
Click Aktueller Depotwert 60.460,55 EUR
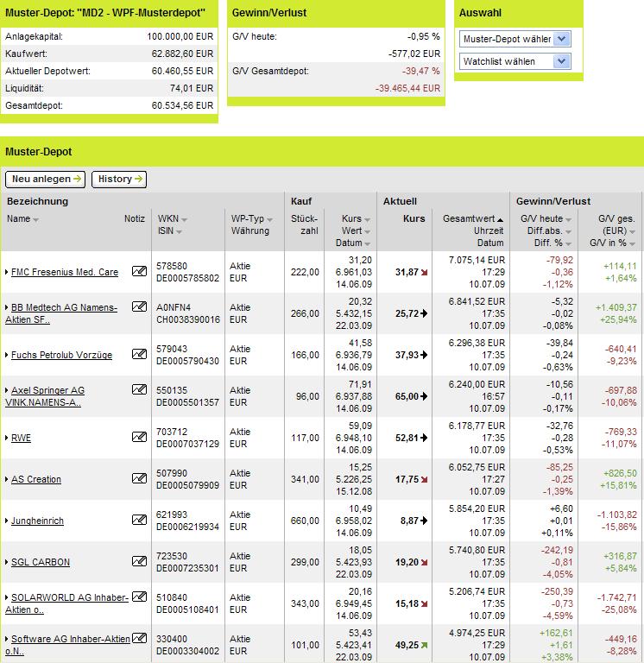pos(182,71)
